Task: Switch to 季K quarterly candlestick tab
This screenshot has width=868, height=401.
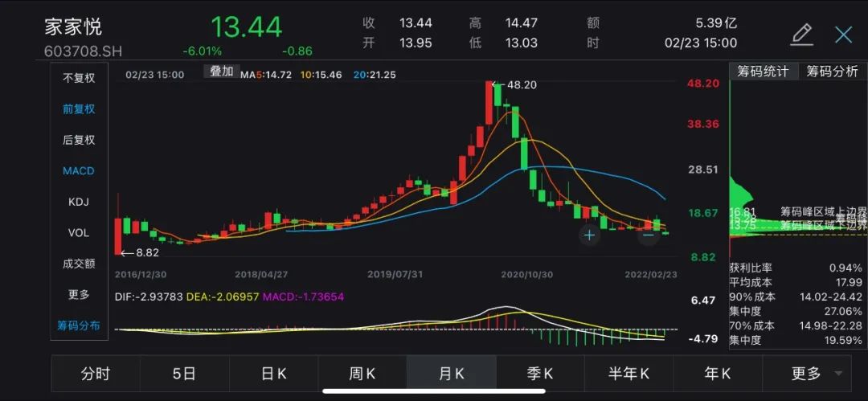Action: point(540,374)
